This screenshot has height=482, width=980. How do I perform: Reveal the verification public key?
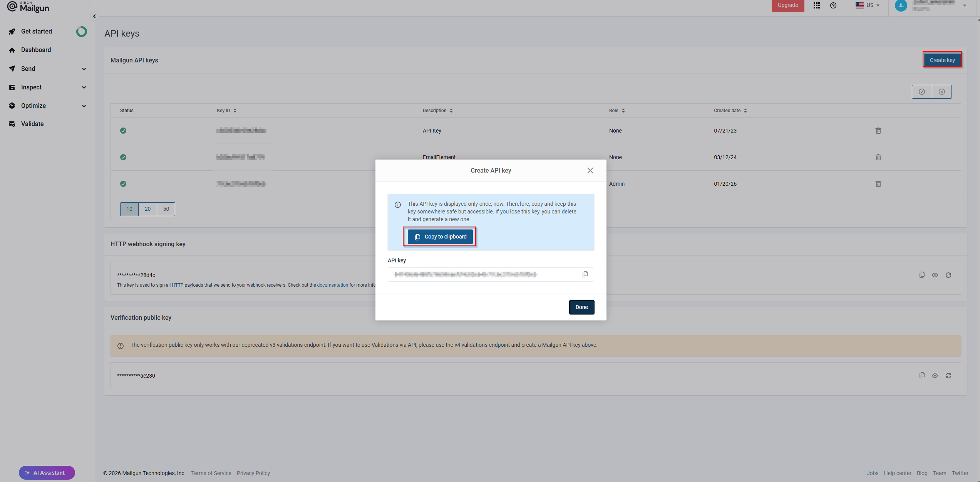[x=935, y=376]
